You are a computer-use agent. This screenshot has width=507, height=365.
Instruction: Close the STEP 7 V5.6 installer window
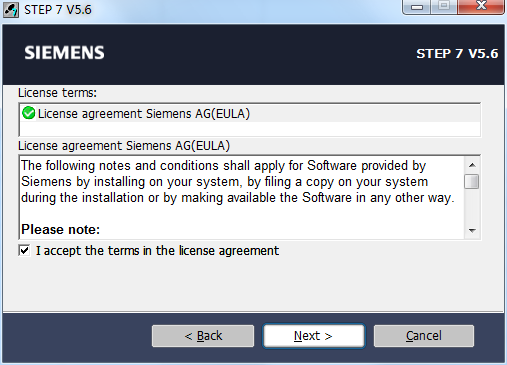click(x=481, y=7)
